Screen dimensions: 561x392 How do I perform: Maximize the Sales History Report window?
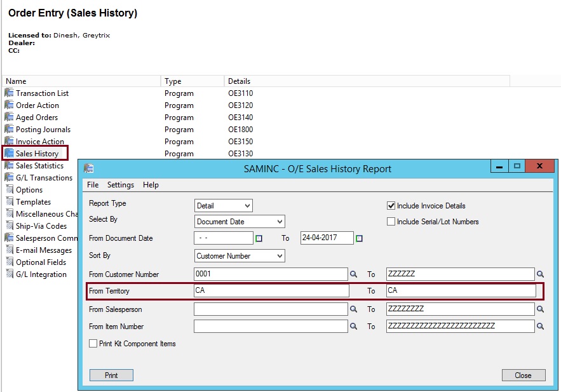[x=517, y=166]
